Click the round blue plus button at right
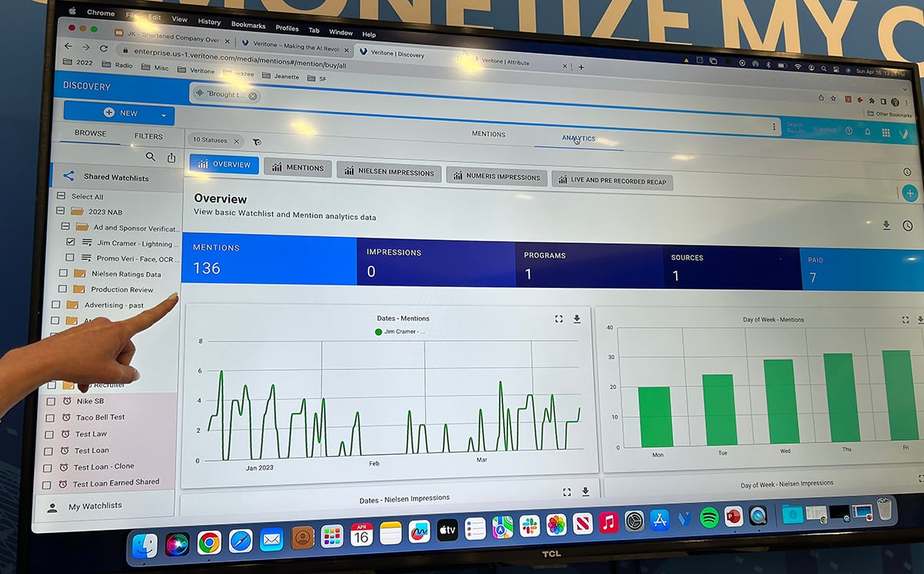Screen dimensions: 924x574 point(910,193)
